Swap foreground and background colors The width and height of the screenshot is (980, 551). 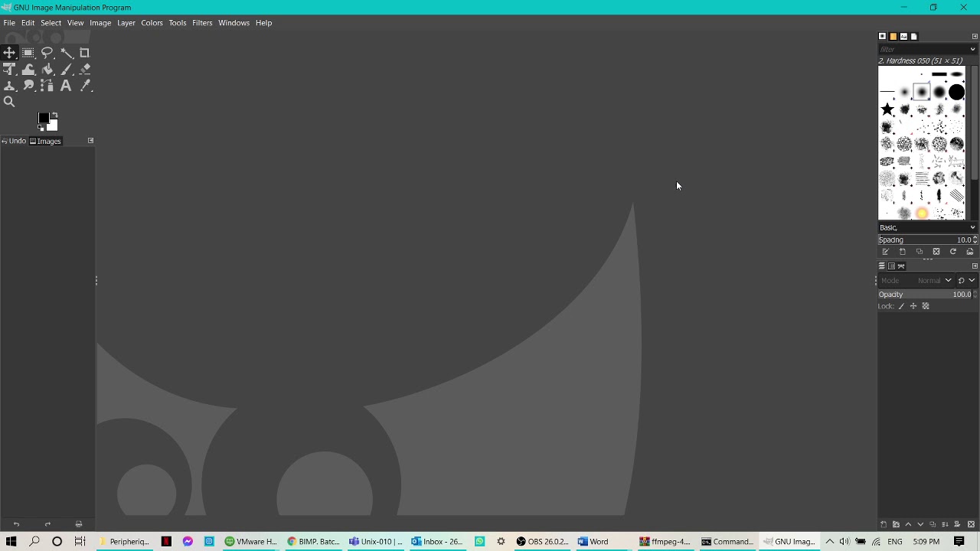tap(55, 115)
